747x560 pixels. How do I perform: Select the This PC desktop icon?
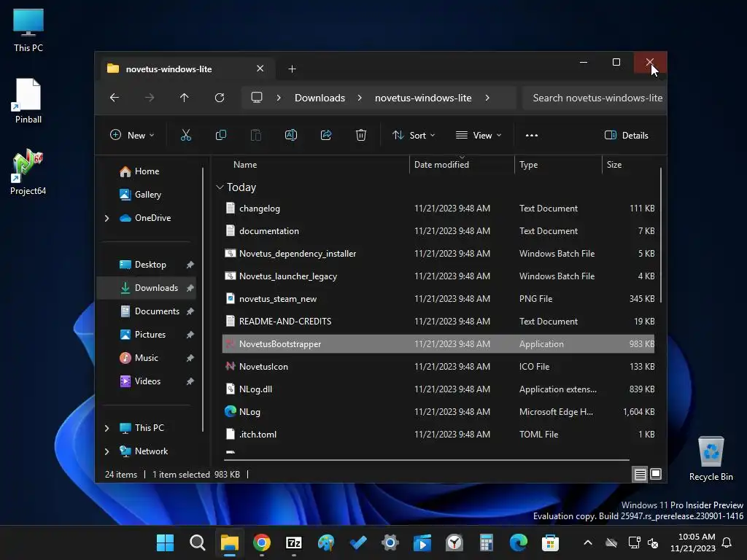28,30
